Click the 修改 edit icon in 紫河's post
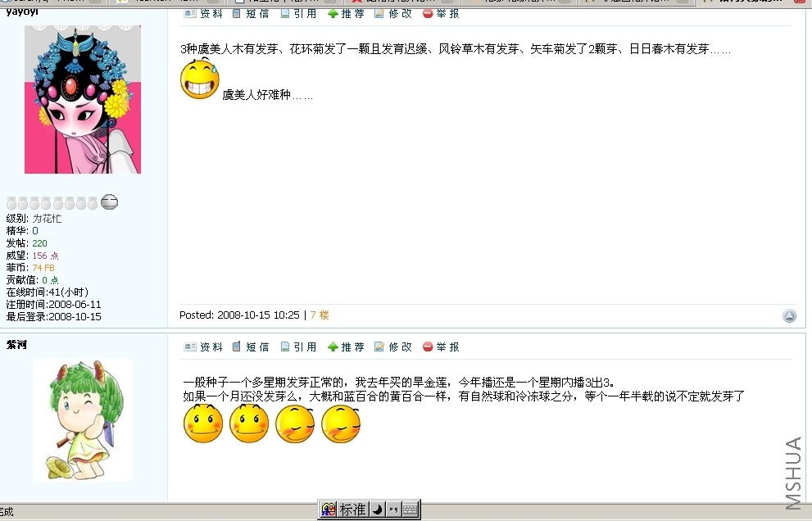Viewport: 812px width, 521px height. [x=379, y=347]
